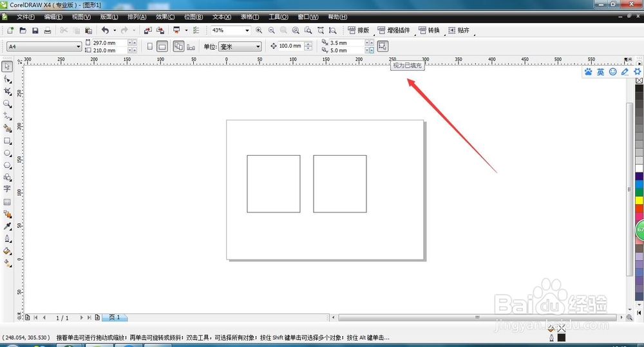Go to the first page arrow
Viewport: 644px width, 347px height.
[35, 317]
